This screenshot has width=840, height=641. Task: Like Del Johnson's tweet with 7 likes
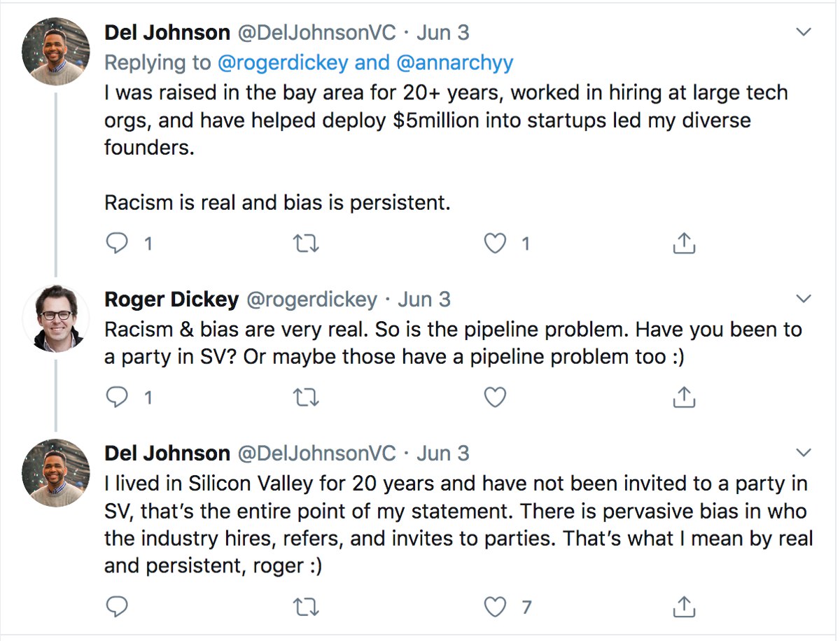(x=496, y=607)
